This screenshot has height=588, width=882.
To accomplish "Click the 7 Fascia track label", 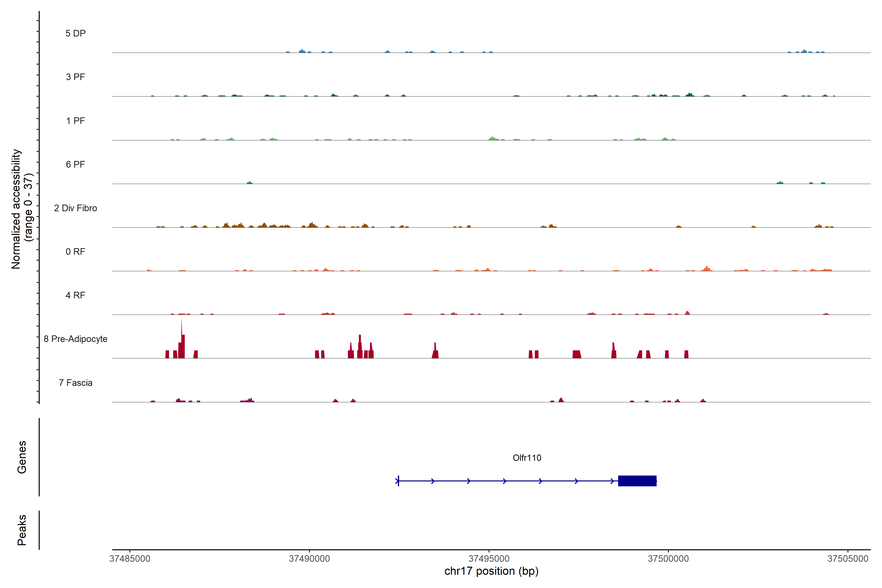I will pyautogui.click(x=75, y=383).
